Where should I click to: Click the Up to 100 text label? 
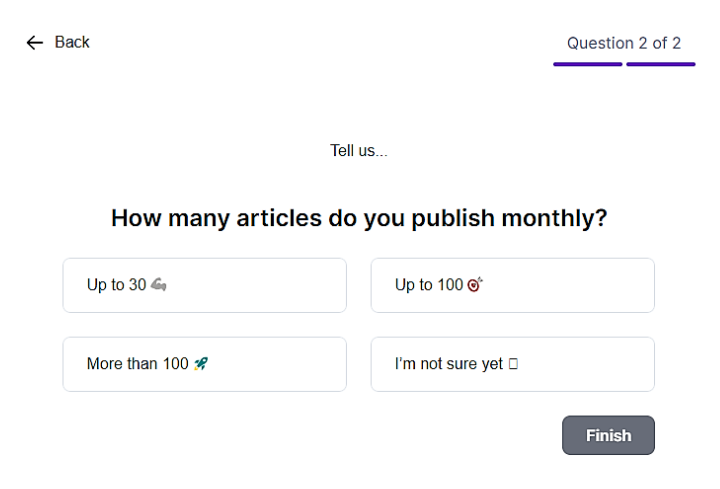click(429, 285)
